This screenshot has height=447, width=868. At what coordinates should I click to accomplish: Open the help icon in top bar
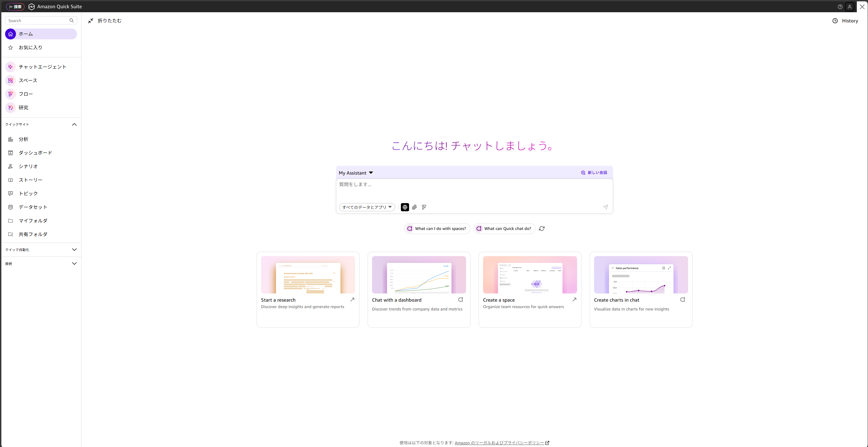click(x=840, y=7)
